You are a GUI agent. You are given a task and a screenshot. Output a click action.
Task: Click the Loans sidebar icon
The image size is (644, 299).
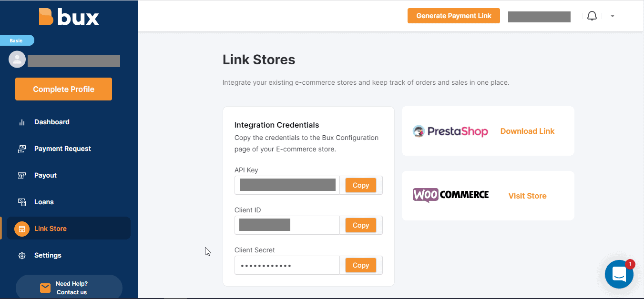pos(22,202)
